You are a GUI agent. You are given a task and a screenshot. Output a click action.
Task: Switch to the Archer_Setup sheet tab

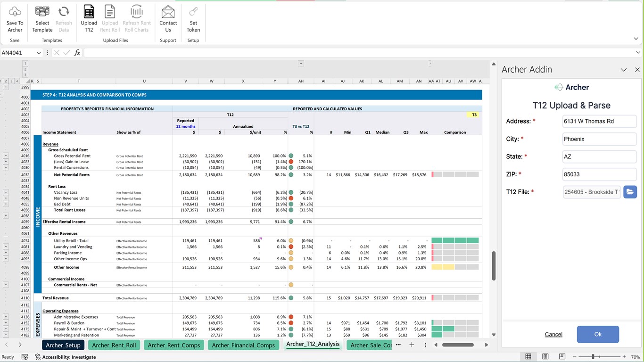pyautogui.click(x=63, y=345)
